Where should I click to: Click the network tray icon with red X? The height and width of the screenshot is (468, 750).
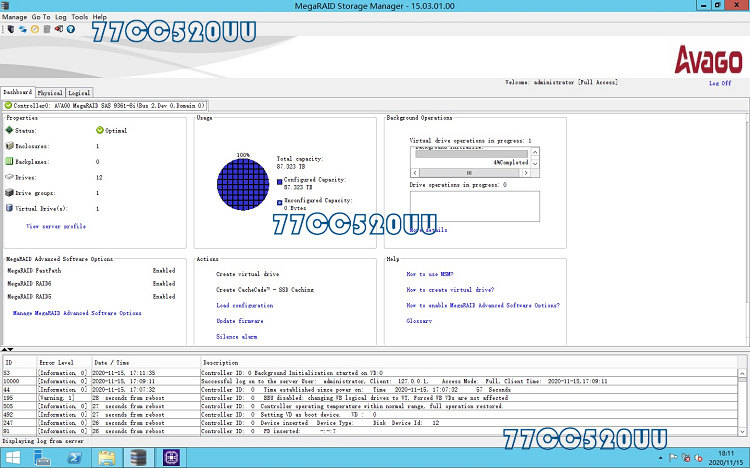coord(685,458)
